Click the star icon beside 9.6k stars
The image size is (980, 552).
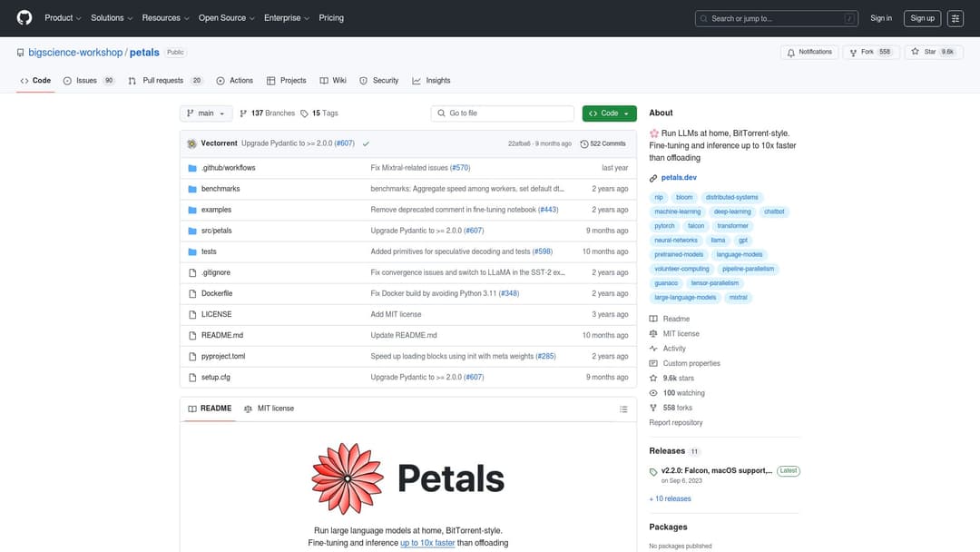(653, 379)
